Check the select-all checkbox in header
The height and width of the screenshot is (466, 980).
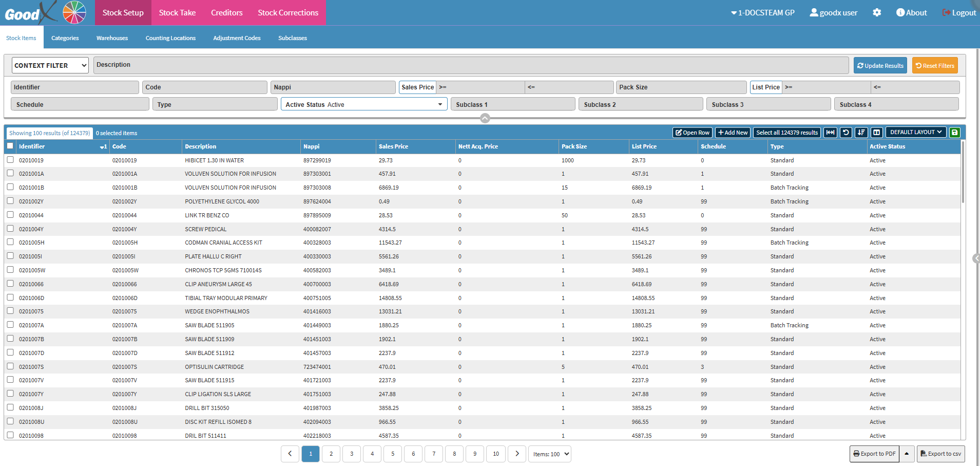click(10, 146)
